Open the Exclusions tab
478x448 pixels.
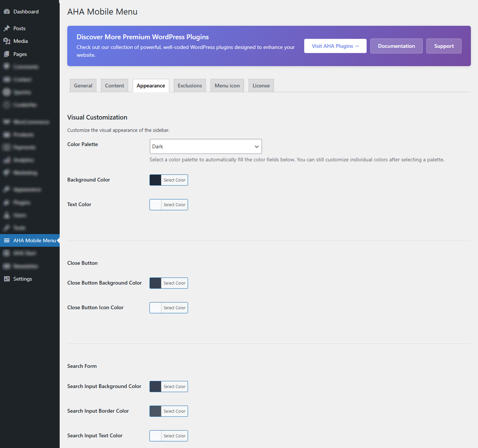point(190,86)
